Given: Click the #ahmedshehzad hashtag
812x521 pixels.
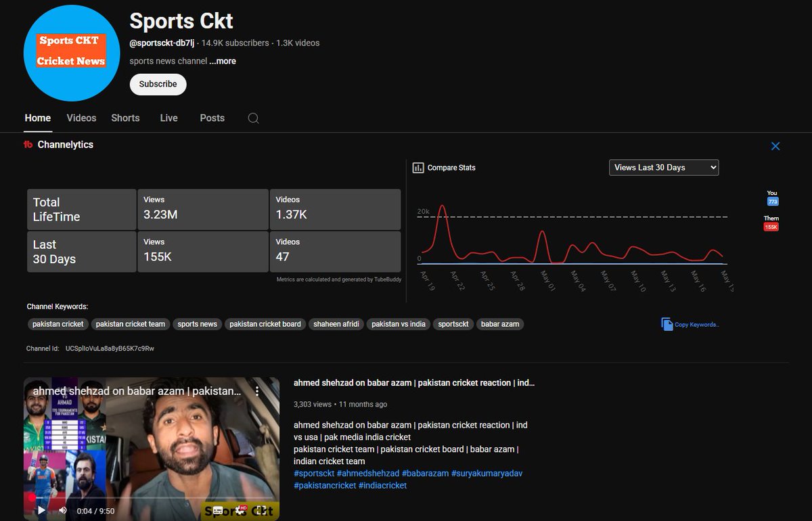Looking at the screenshot, I should (x=367, y=474).
